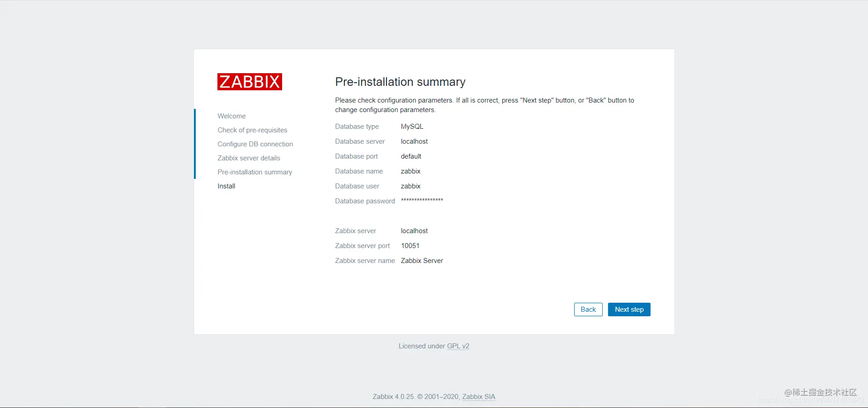Click the MySQL database type value
Viewport: 868px width, 408px height.
click(x=412, y=127)
